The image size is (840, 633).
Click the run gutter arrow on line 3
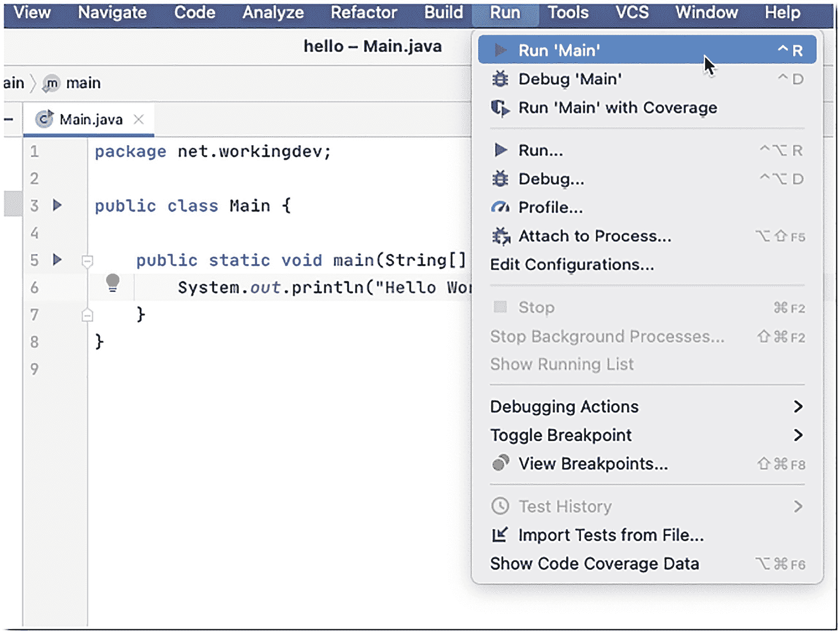click(x=57, y=205)
